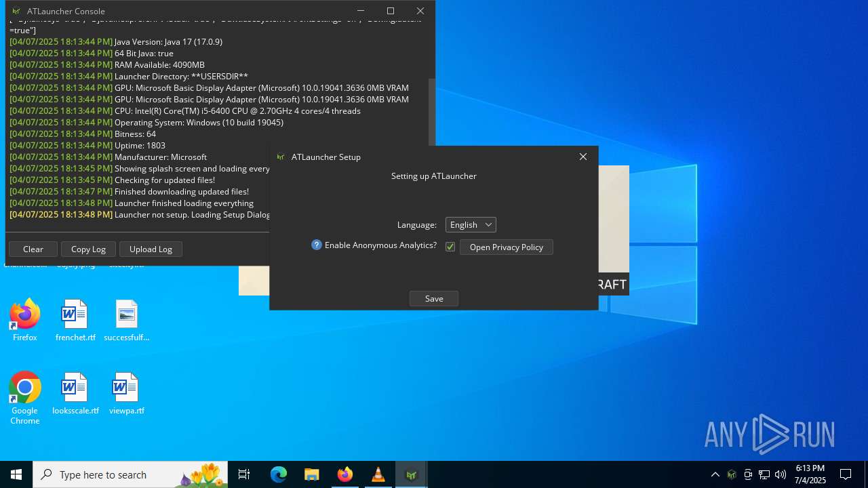Viewport: 868px width, 488px height.
Task: Click the ATLauncher Console title icon
Action: click(16, 11)
